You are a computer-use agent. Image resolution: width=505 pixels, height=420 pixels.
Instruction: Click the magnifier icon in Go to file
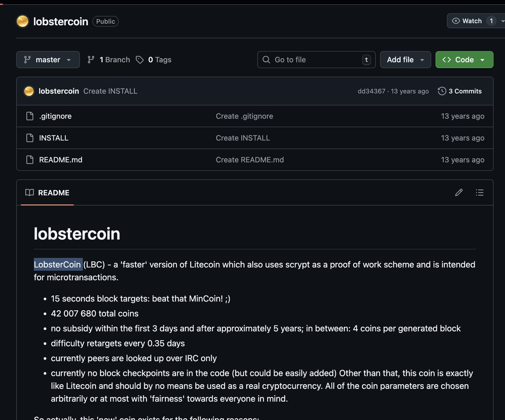pos(266,60)
